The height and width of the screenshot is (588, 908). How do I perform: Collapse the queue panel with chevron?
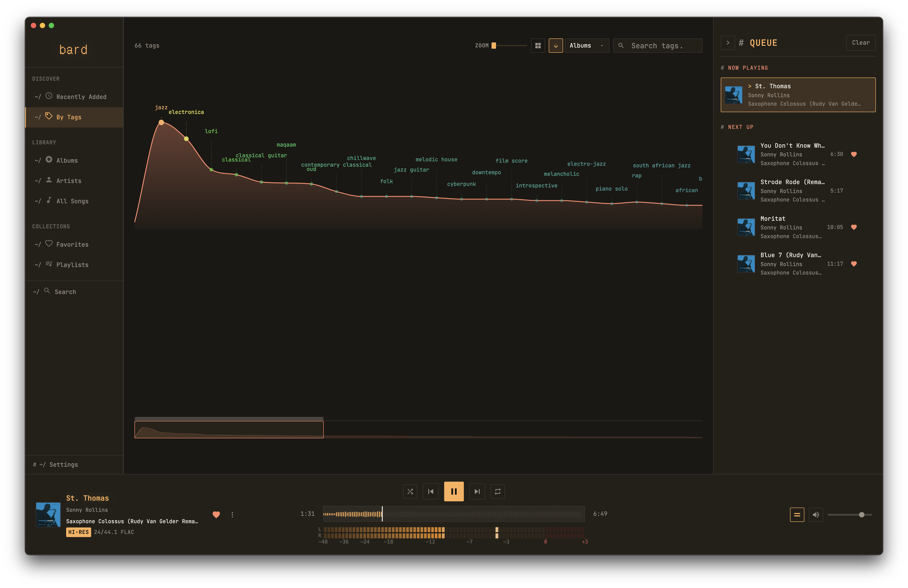coord(727,43)
